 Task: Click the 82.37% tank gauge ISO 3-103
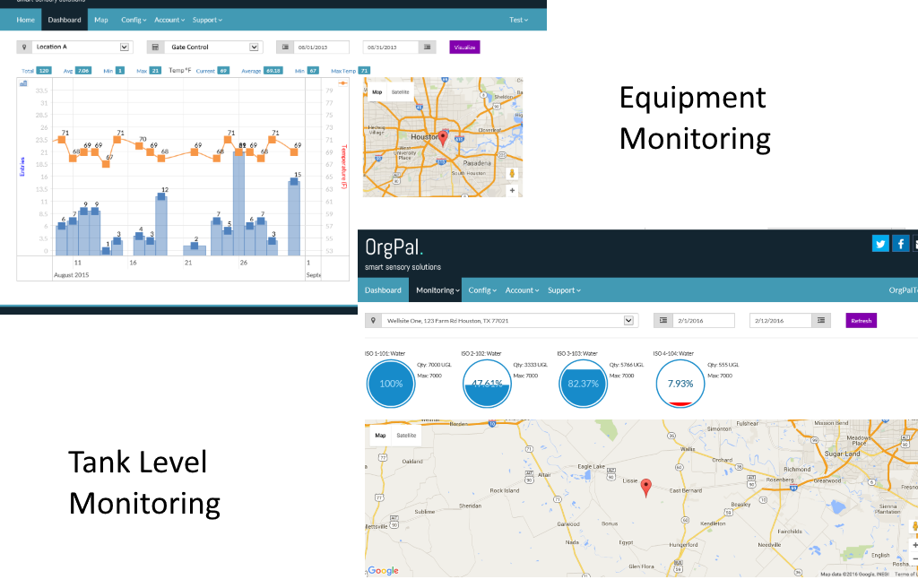coord(583,384)
